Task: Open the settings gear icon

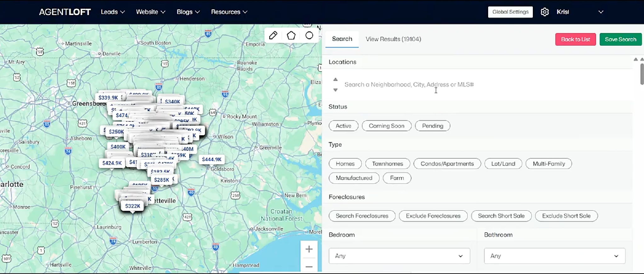Action: (x=544, y=12)
